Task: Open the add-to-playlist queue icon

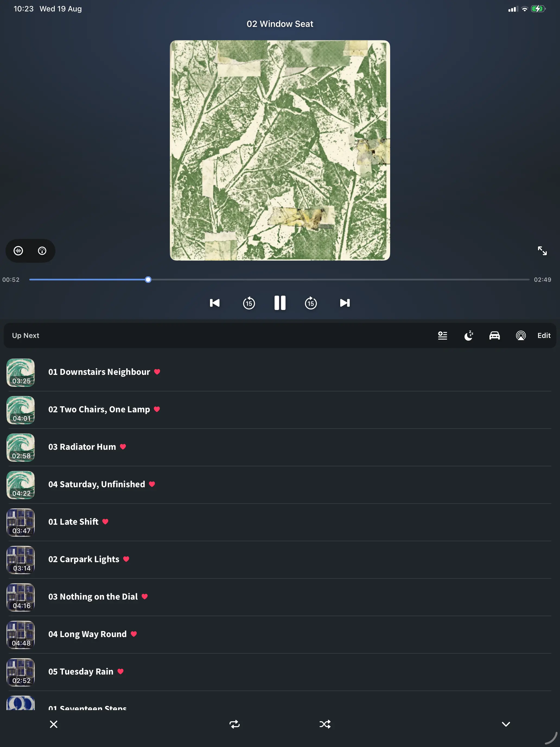Action: 443,335
